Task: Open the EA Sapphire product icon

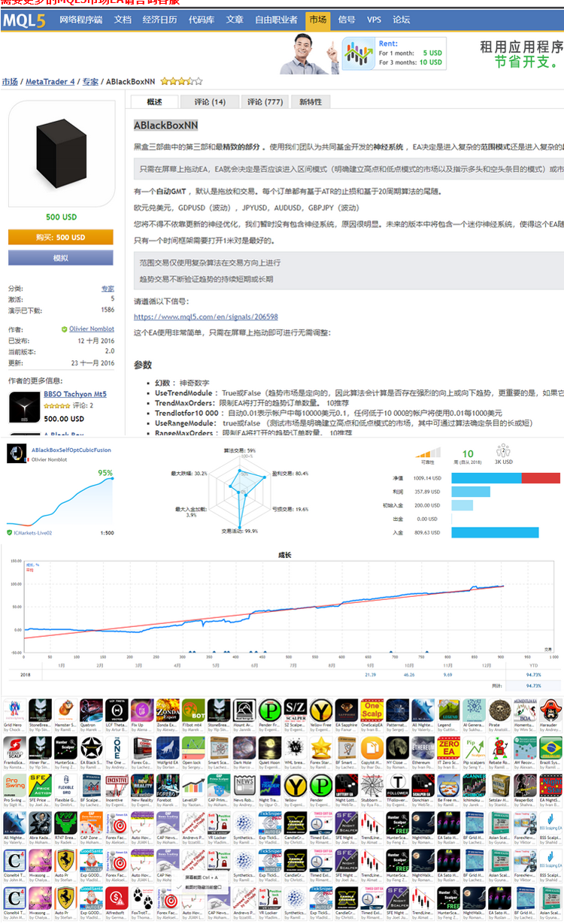Action: 347,710
